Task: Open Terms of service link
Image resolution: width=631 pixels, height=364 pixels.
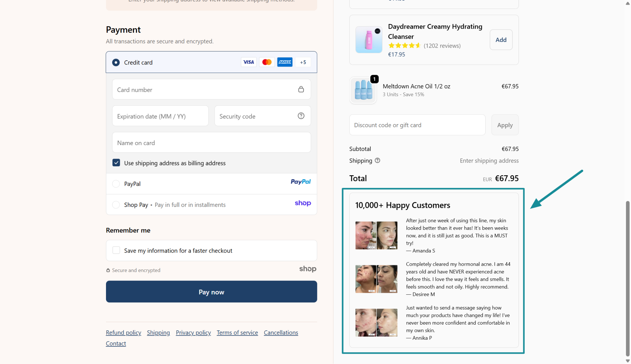Action: pyautogui.click(x=237, y=333)
